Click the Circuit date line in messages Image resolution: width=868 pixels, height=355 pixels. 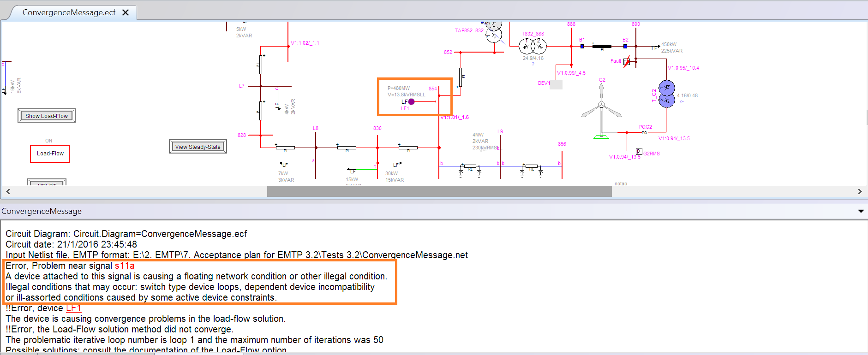[x=72, y=244]
